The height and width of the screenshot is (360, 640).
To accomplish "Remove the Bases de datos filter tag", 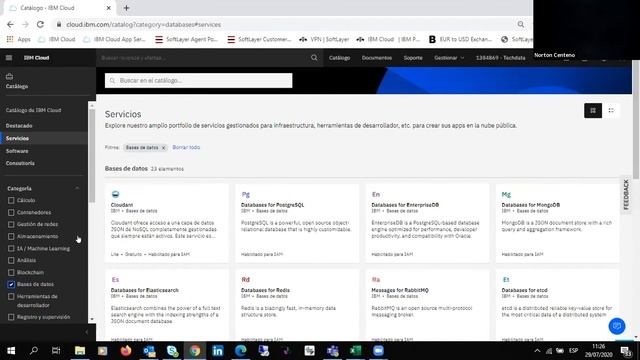I will 163,148.
